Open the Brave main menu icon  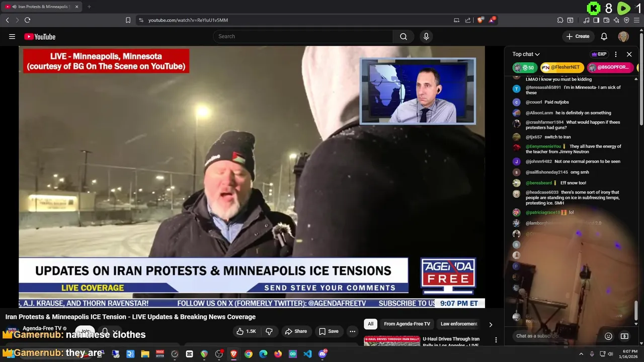637,20
